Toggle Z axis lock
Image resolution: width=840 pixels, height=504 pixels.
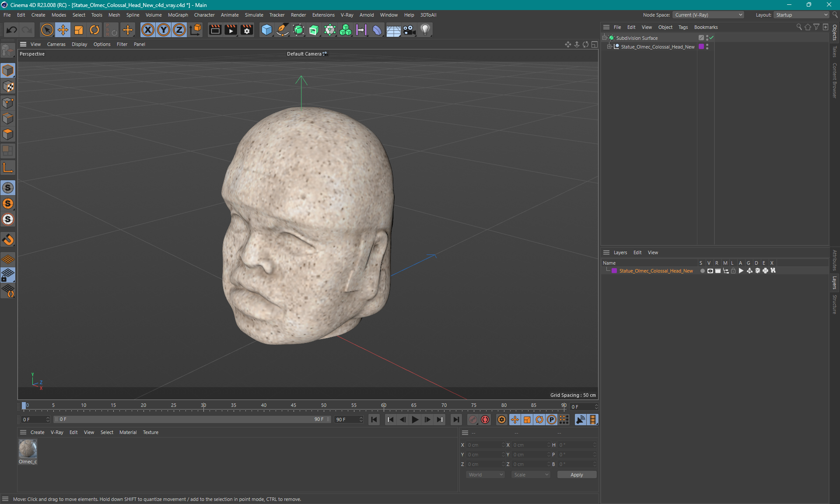179,30
